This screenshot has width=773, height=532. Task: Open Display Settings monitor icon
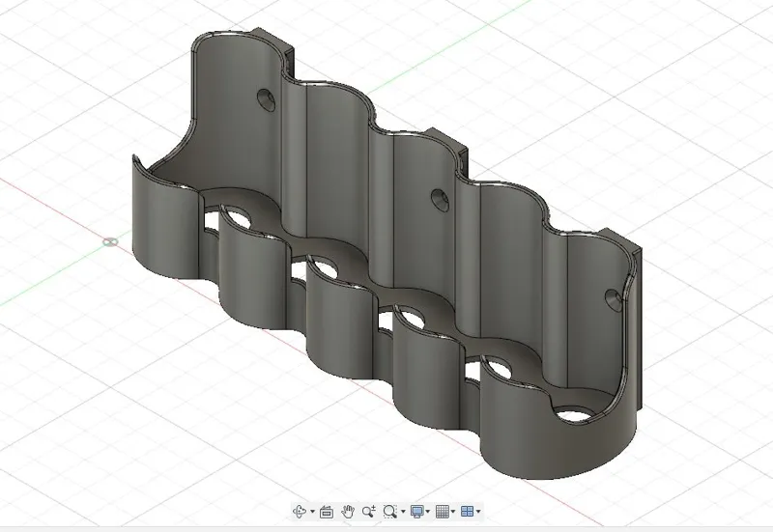coord(417,512)
